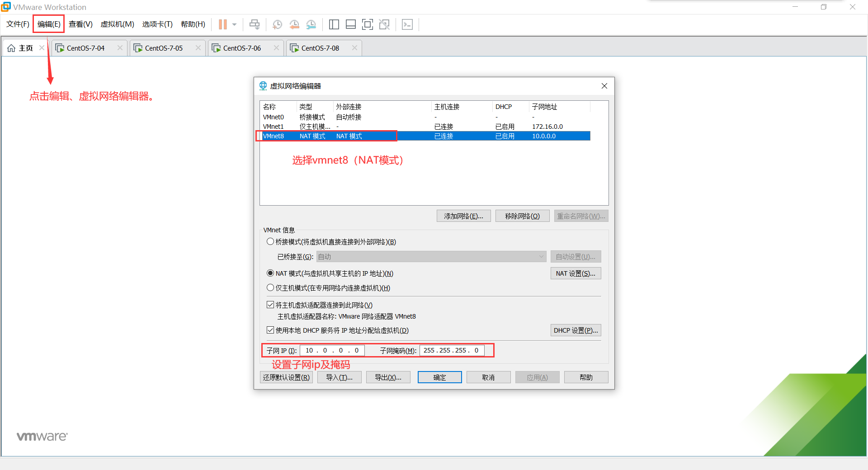Click the 导入(T)... button
Viewport: 868px width, 470px height.
coord(340,377)
